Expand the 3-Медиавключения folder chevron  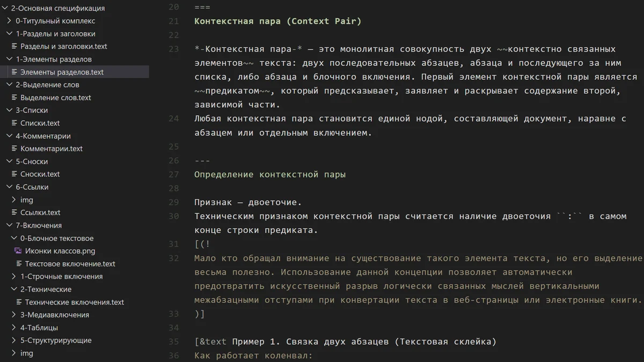coord(14,315)
